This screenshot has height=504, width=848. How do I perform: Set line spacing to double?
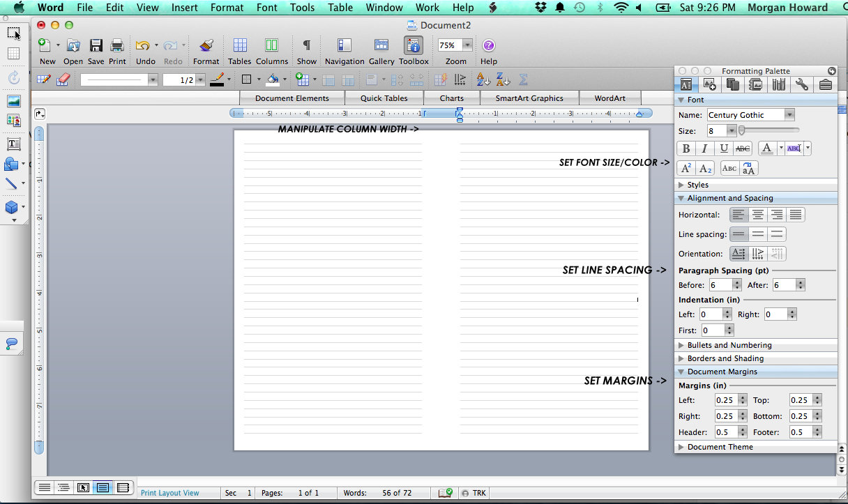[x=777, y=234]
